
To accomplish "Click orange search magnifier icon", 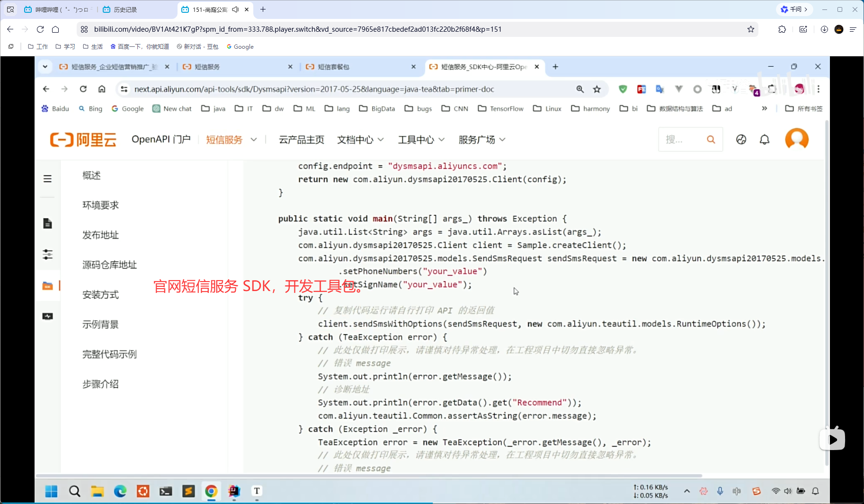I will tap(711, 140).
